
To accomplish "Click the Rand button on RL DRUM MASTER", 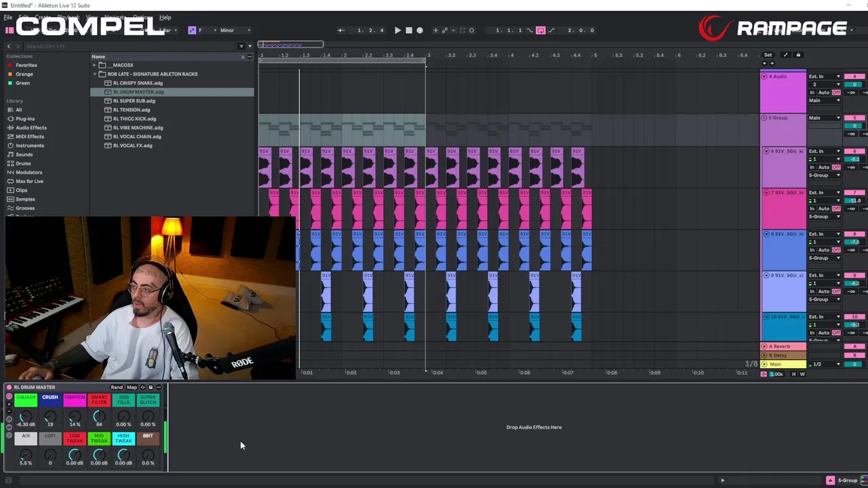I will (117, 388).
